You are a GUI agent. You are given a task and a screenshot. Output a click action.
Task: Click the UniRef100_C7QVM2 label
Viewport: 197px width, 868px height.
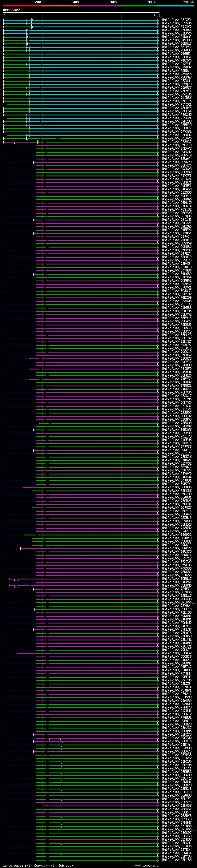pos(177,426)
